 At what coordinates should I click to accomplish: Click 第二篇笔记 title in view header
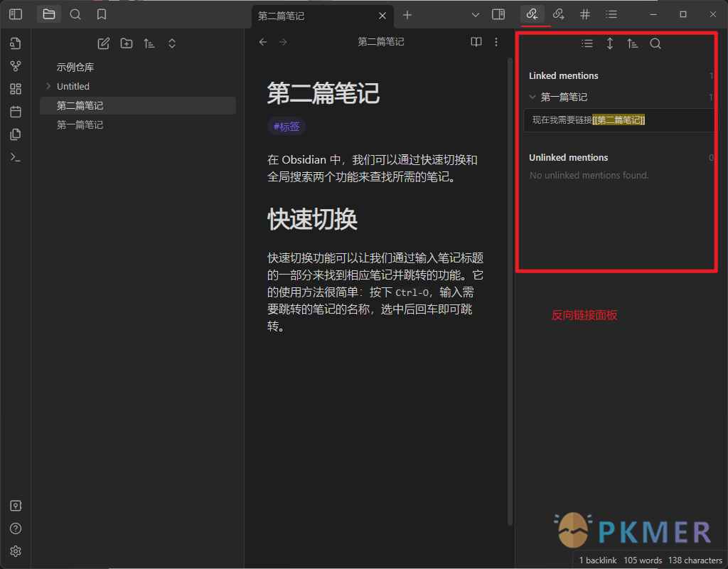[x=381, y=42]
